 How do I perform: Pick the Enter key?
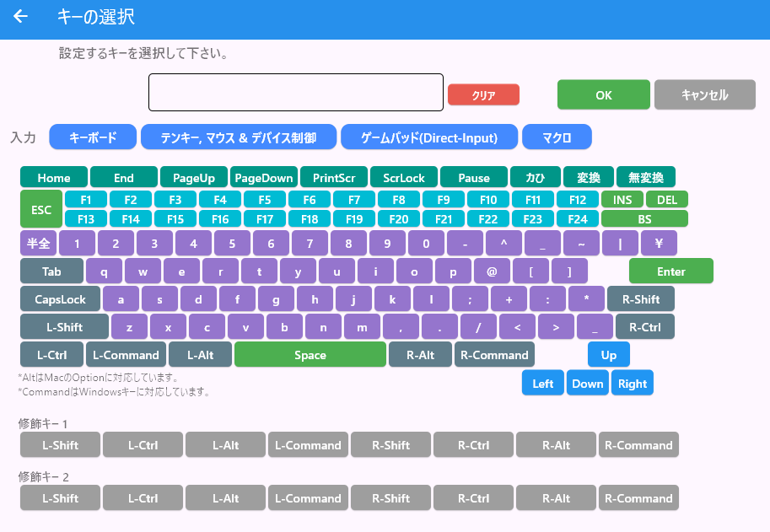[x=670, y=271]
